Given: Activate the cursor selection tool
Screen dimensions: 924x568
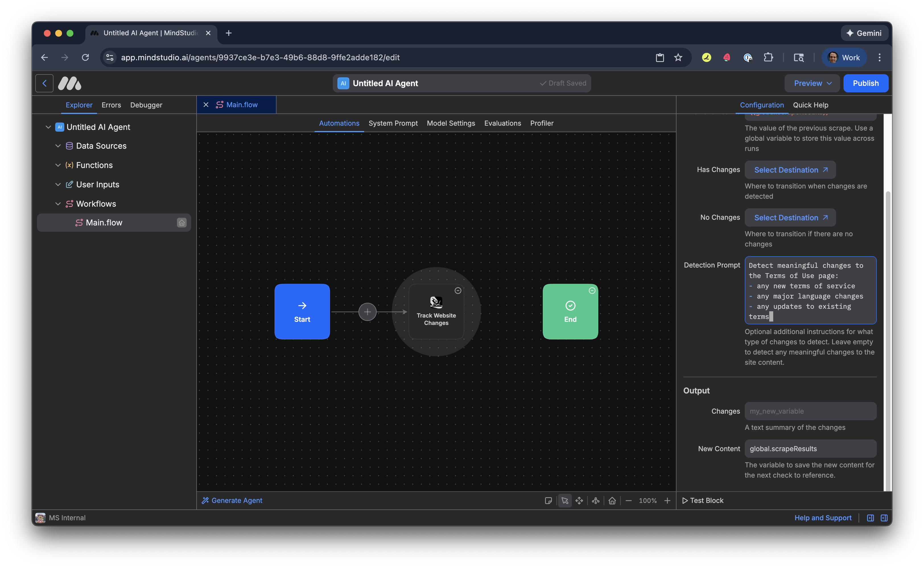Looking at the screenshot, I should point(565,500).
